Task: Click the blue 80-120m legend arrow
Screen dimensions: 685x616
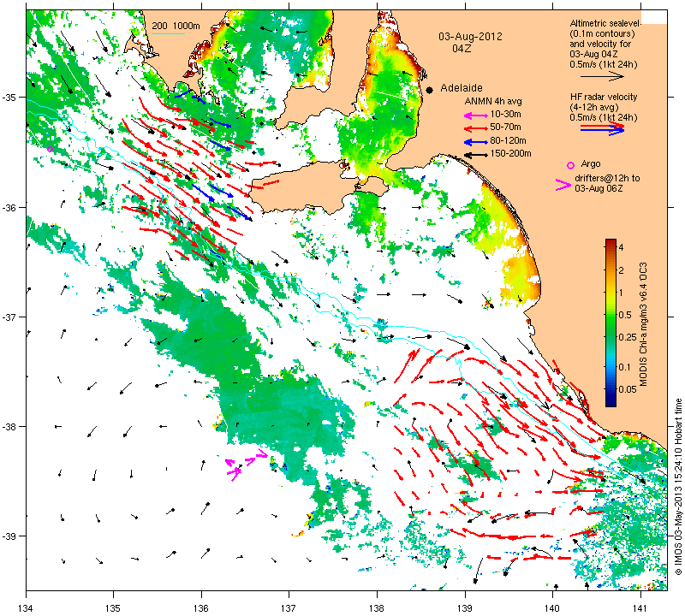Action: [475, 142]
